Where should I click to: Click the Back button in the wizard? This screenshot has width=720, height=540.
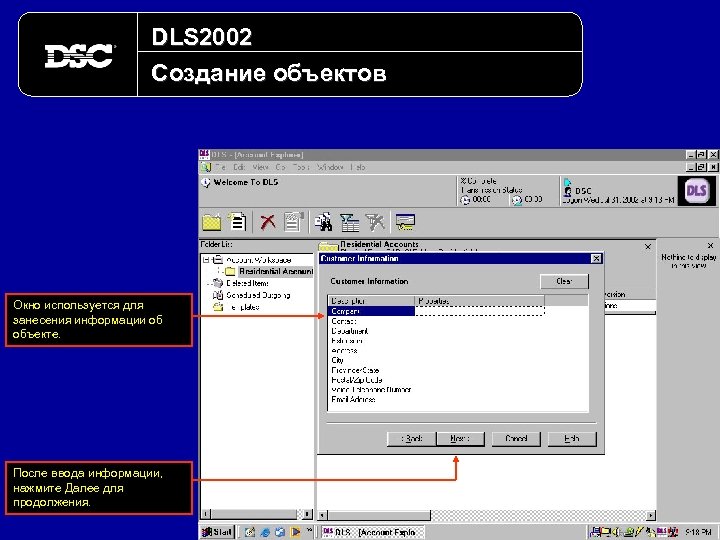(411, 439)
